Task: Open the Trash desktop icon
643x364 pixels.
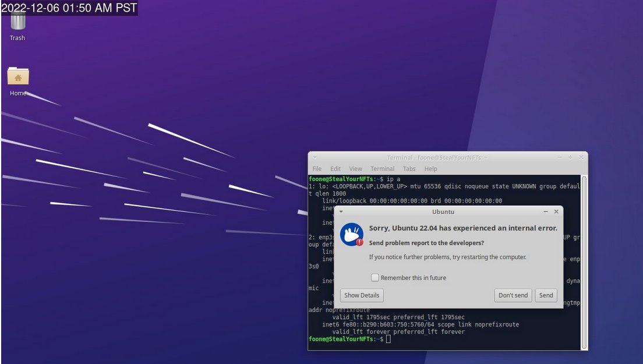Action: click(17, 20)
